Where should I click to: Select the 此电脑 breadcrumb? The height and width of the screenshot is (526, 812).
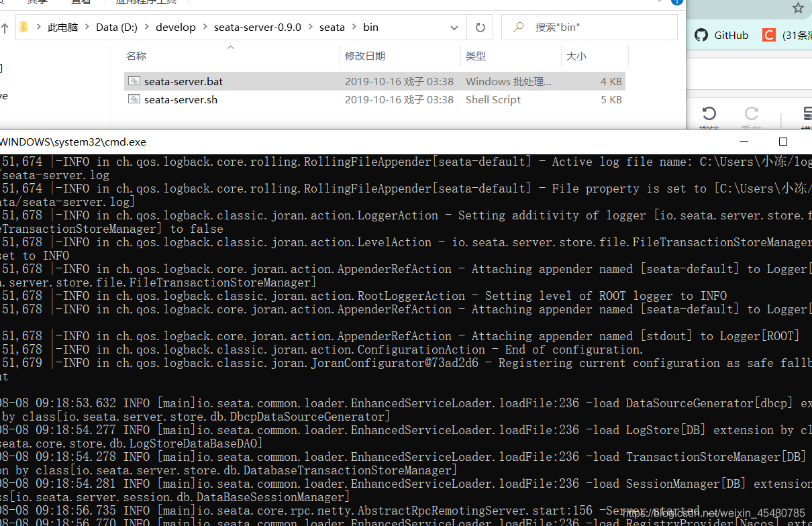click(x=62, y=28)
